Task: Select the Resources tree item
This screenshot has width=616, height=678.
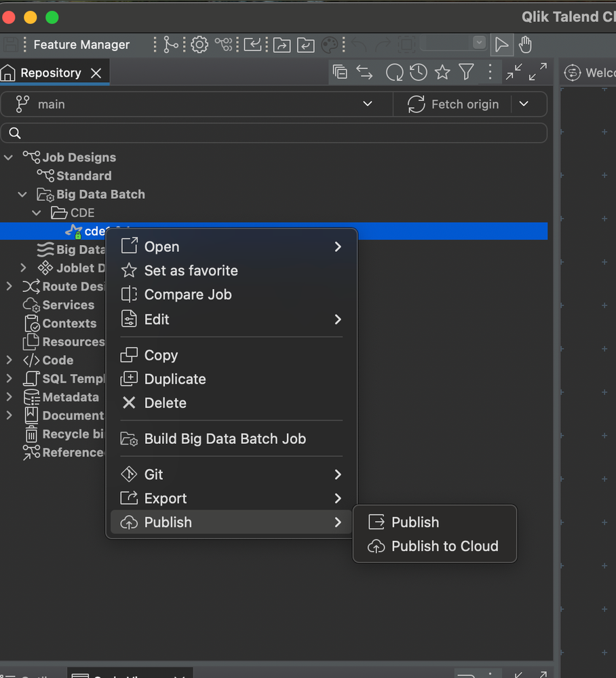Action: 65,341
